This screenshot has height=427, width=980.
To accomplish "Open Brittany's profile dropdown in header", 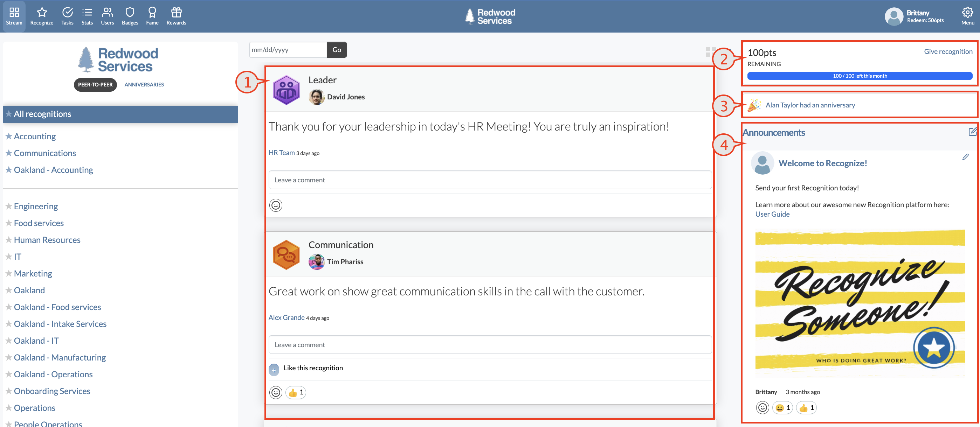I will point(914,16).
